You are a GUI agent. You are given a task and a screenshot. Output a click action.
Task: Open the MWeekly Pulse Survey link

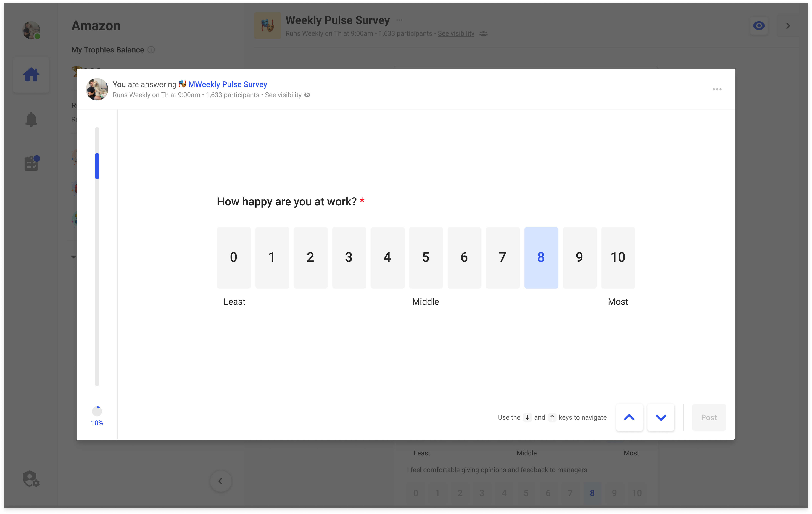[x=228, y=84]
